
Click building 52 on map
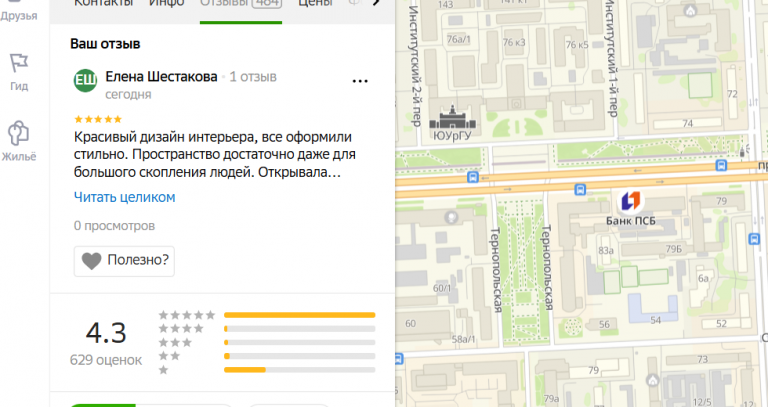721,323
